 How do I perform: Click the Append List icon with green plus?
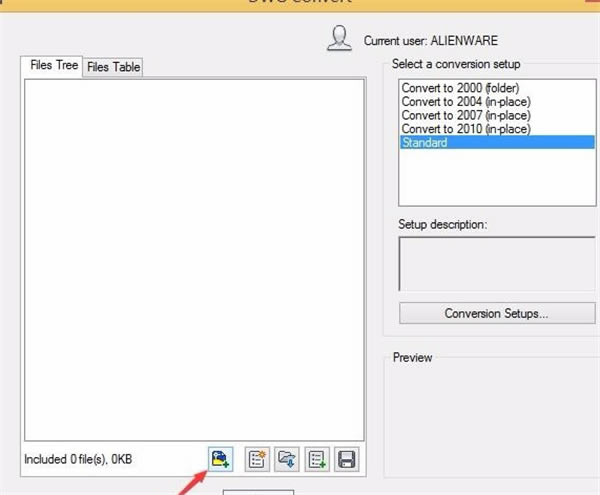point(317,459)
